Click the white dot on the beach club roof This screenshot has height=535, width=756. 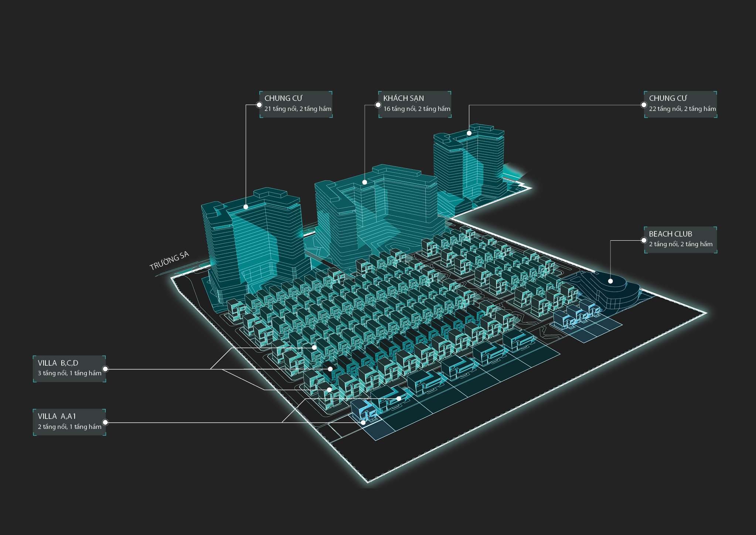pos(610,281)
